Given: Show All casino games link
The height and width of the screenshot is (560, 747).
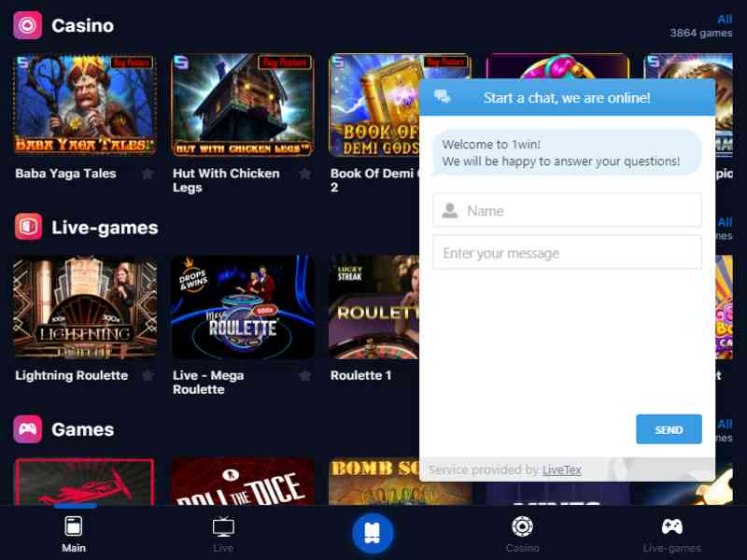Looking at the screenshot, I should [725, 19].
